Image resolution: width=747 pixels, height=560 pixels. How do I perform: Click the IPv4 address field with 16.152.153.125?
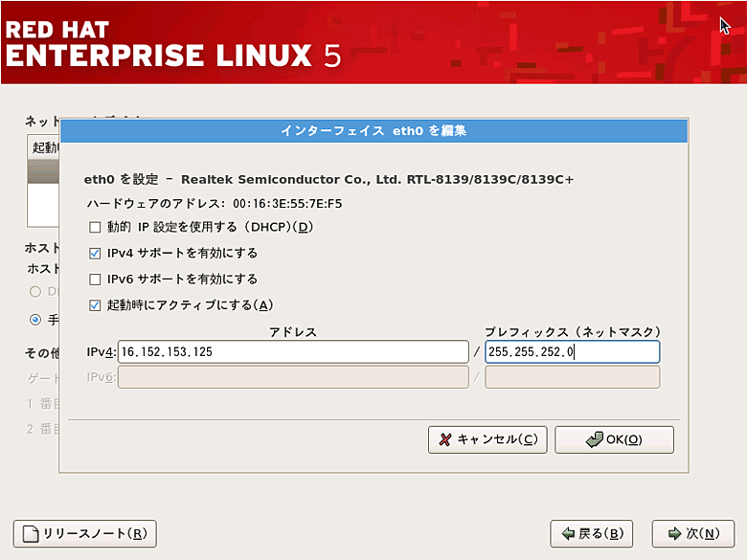pos(292,352)
